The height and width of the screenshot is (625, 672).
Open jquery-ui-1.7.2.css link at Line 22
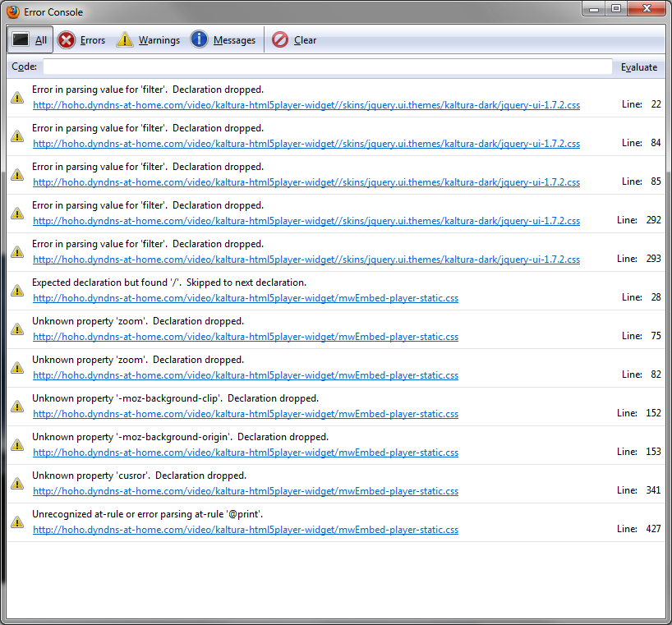(306, 105)
